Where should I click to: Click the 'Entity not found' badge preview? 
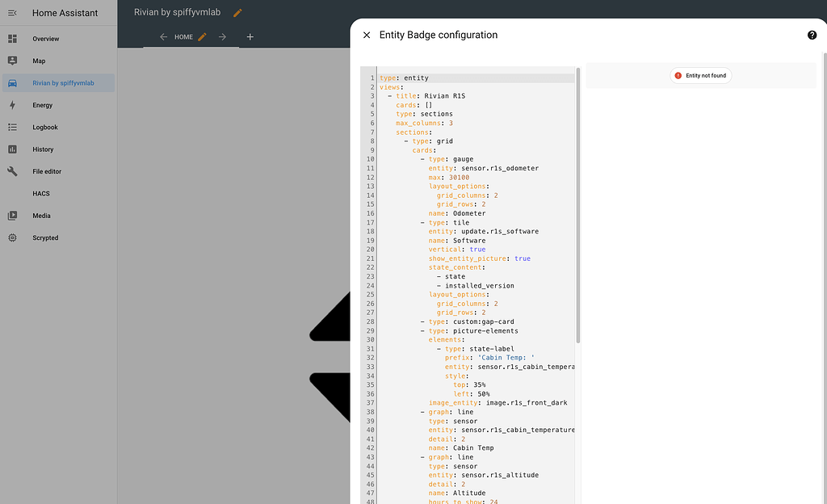pos(700,75)
